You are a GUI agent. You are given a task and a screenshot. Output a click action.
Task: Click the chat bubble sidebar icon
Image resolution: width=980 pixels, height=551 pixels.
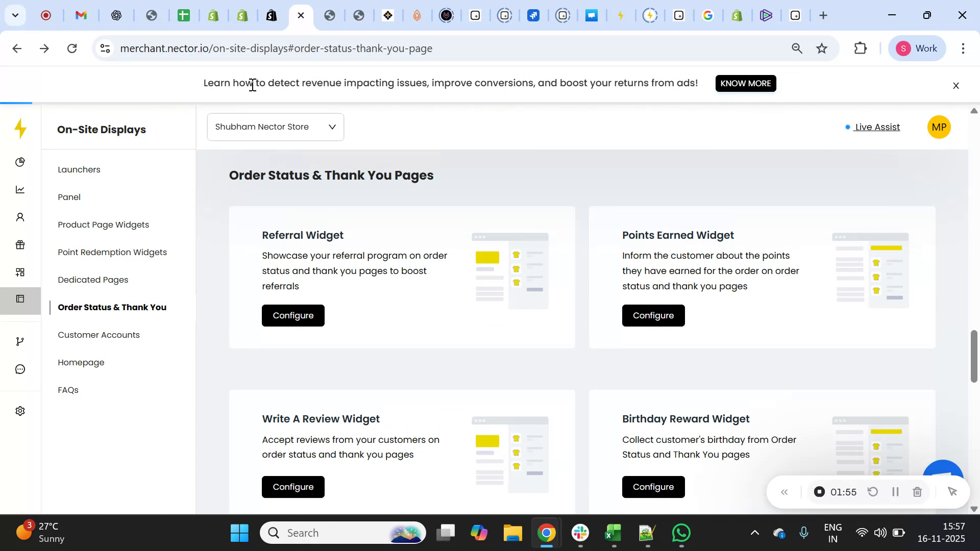pyautogui.click(x=20, y=369)
